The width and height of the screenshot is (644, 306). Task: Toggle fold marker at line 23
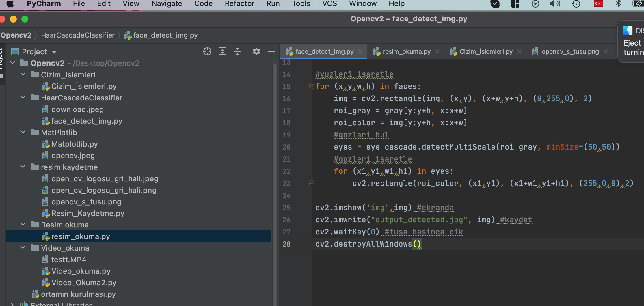pyautogui.click(x=312, y=183)
